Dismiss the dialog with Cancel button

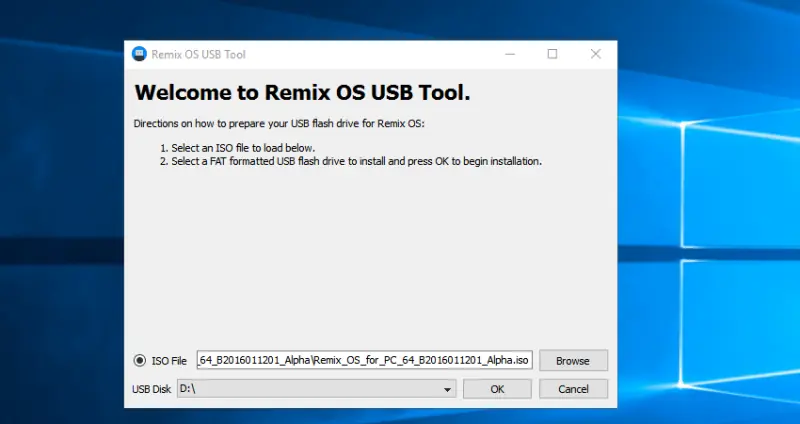573,389
